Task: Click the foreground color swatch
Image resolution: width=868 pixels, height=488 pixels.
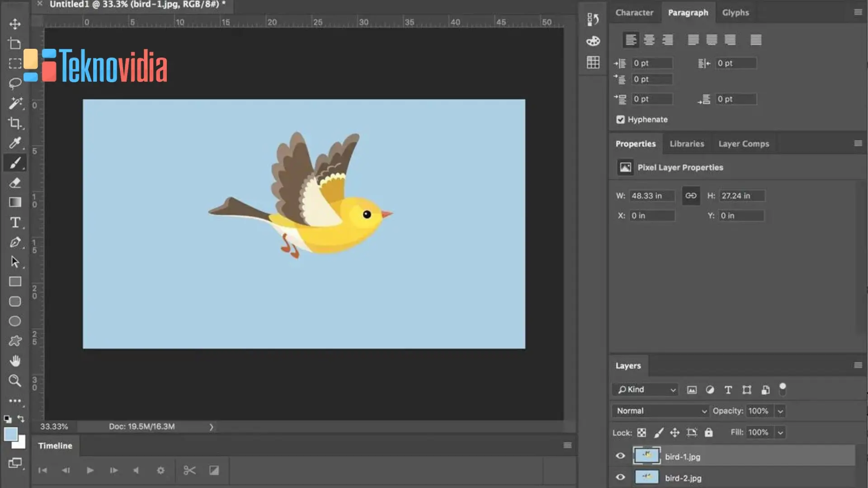Action: (x=11, y=433)
